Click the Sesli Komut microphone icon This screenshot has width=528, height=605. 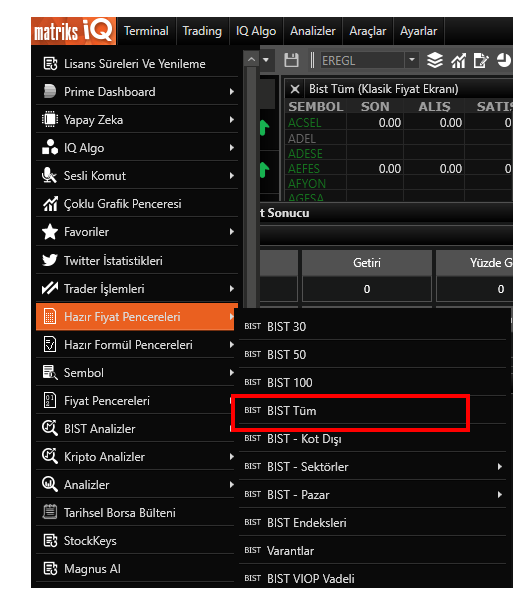[x=49, y=176]
